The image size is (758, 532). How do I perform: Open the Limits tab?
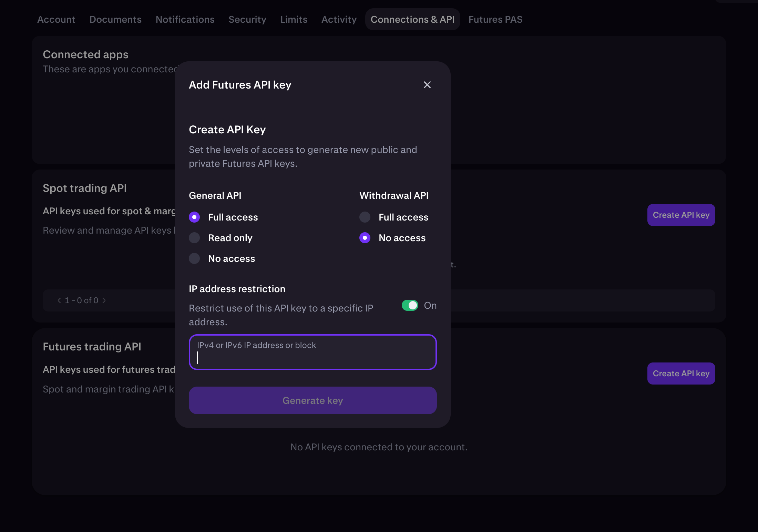(x=294, y=19)
